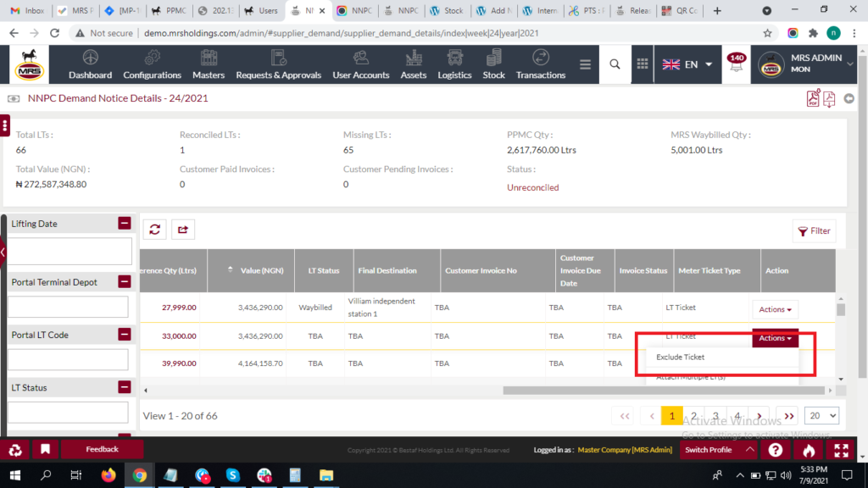The image size is (868, 488).
Task: Open the Stock module icon
Action: (x=494, y=58)
